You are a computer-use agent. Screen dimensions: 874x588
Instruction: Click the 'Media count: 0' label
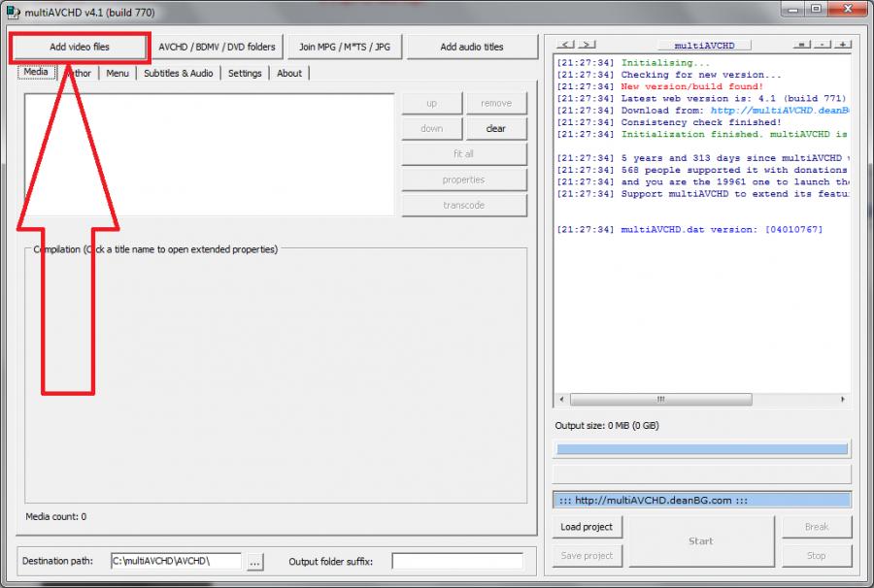point(55,517)
